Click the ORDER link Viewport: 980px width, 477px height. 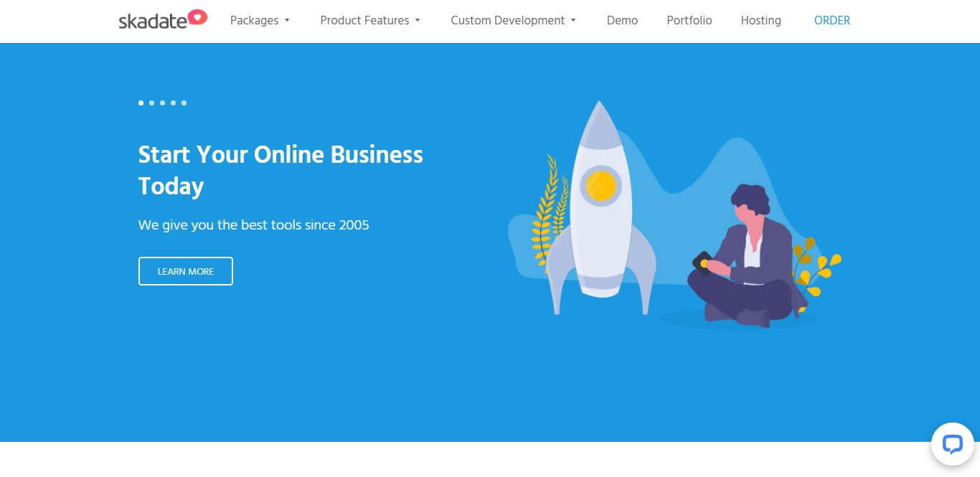[x=832, y=21]
